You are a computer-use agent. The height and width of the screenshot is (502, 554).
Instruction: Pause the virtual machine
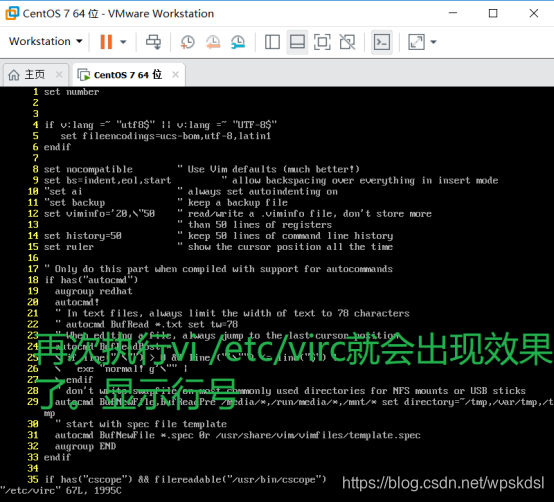[106, 42]
